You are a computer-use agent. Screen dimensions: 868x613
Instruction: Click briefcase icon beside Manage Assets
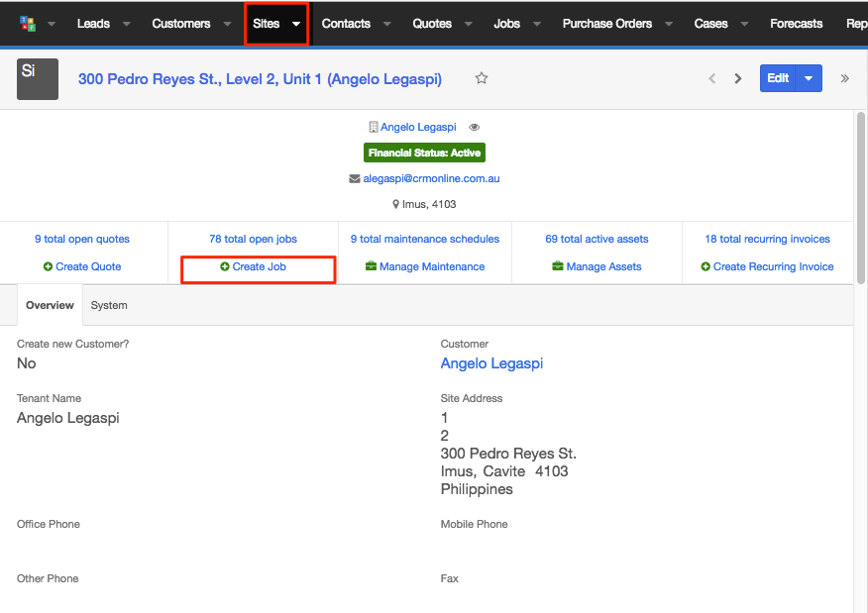point(558,266)
